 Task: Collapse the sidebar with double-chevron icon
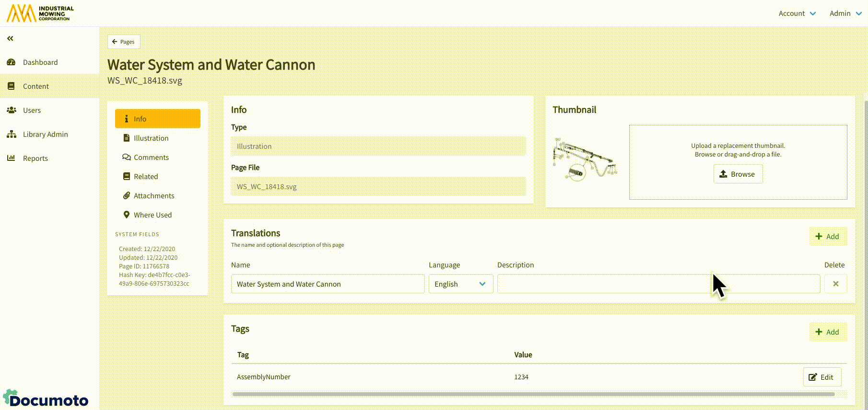coord(10,38)
